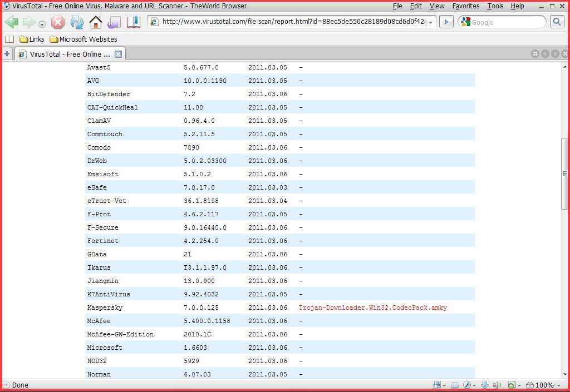Viewport: 570px width, 392px height.
Task: Open the Edit menu
Action: (416, 6)
